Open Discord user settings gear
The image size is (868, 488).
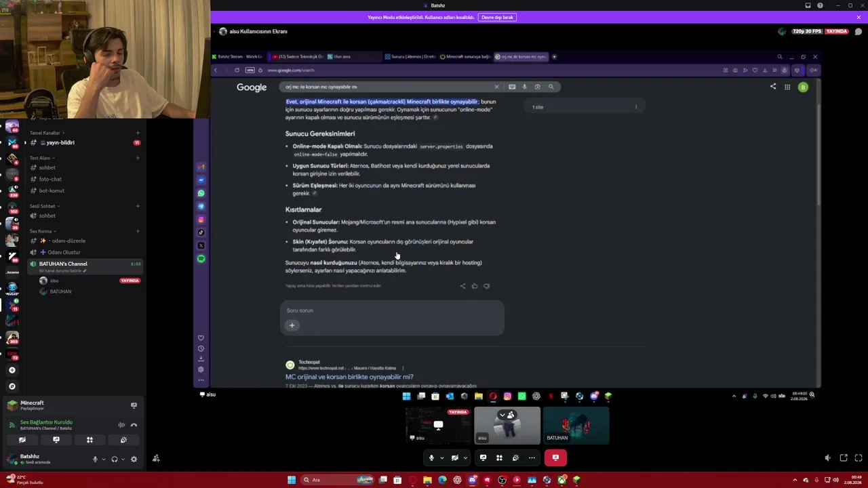(134, 459)
